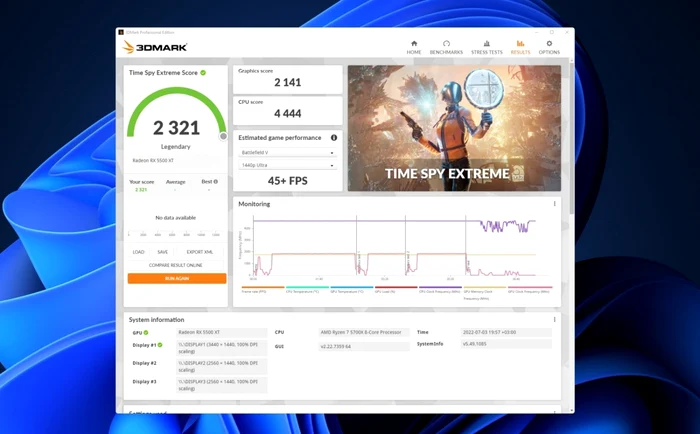Click the GUI version v2.22.7359 field
The width and height of the screenshot is (700, 434).
point(364,346)
